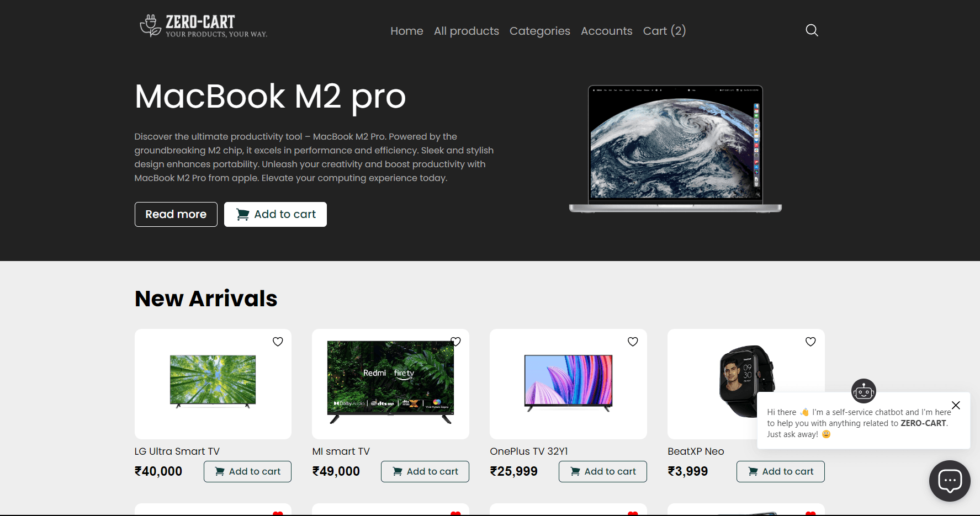Open the LG Ultra Smart TV image
980x516 pixels.
pos(213,381)
